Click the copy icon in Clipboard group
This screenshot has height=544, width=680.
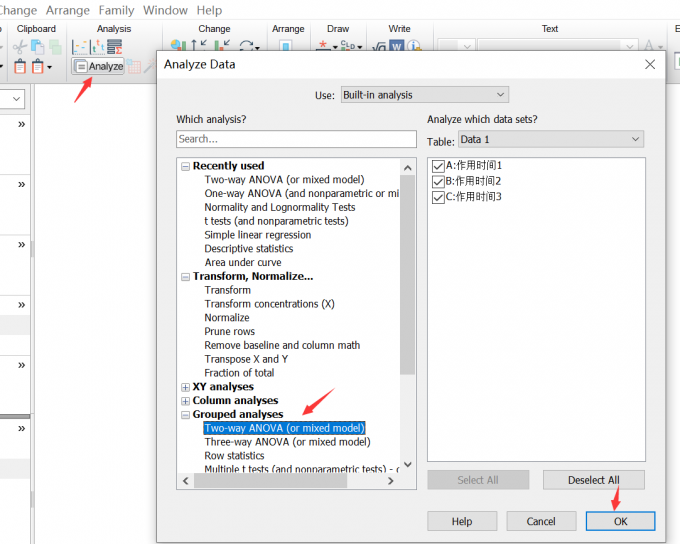[38, 46]
